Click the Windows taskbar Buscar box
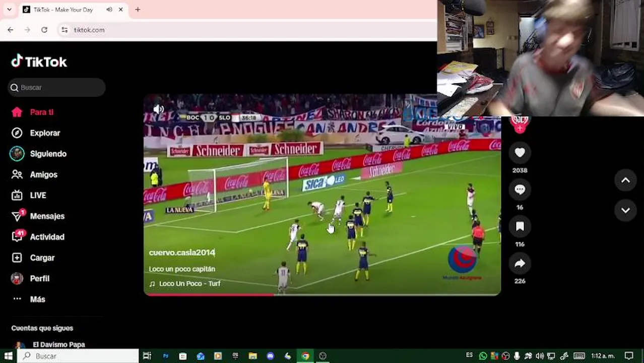 click(x=78, y=356)
